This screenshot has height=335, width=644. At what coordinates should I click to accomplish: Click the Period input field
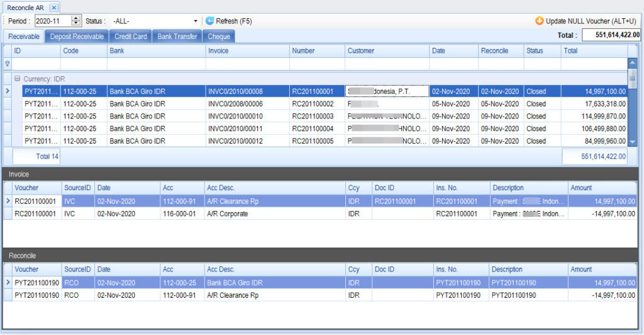[x=53, y=21]
